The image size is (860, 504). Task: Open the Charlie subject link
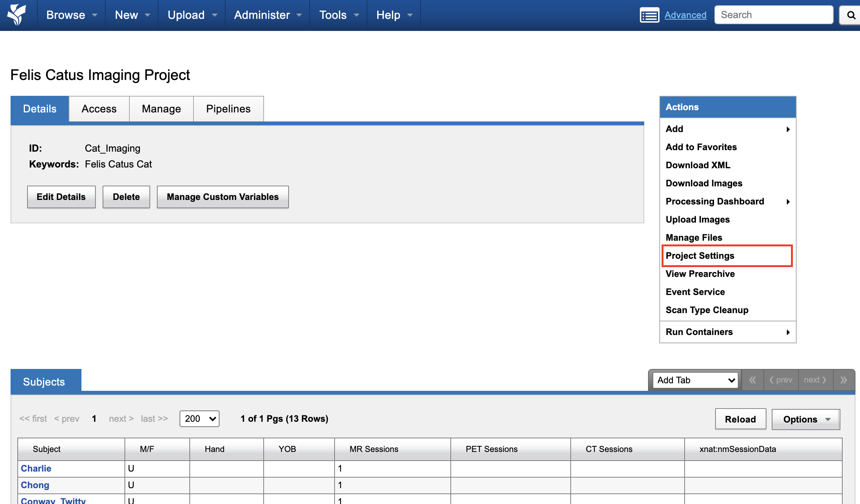pyautogui.click(x=36, y=469)
